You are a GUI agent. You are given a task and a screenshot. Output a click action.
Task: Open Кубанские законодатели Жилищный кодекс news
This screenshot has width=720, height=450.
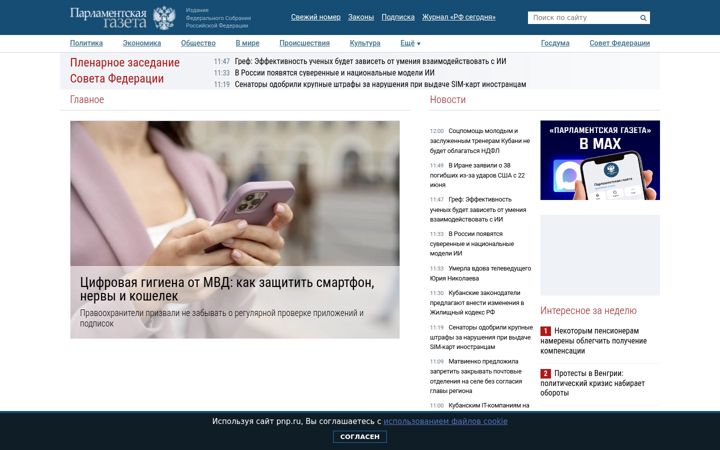(477, 303)
